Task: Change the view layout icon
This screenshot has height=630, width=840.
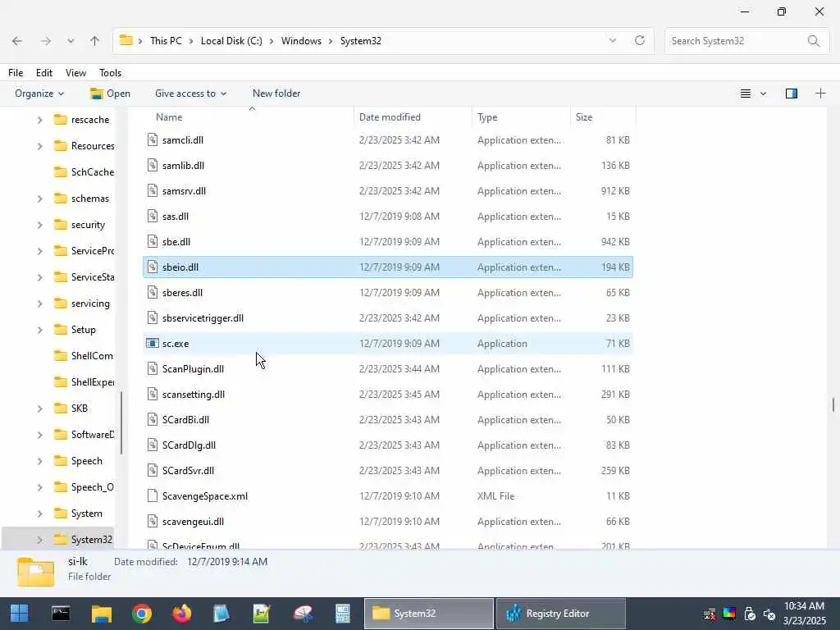Action: click(x=745, y=94)
